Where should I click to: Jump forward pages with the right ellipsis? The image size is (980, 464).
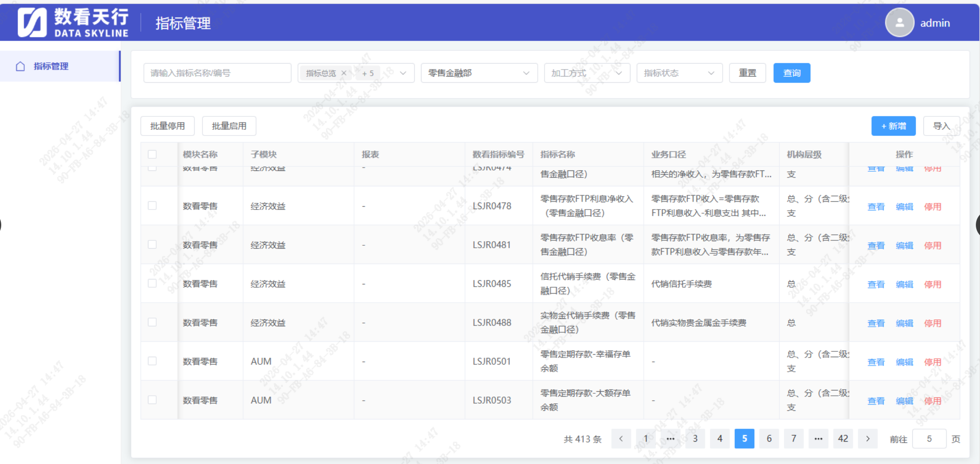[818, 439]
